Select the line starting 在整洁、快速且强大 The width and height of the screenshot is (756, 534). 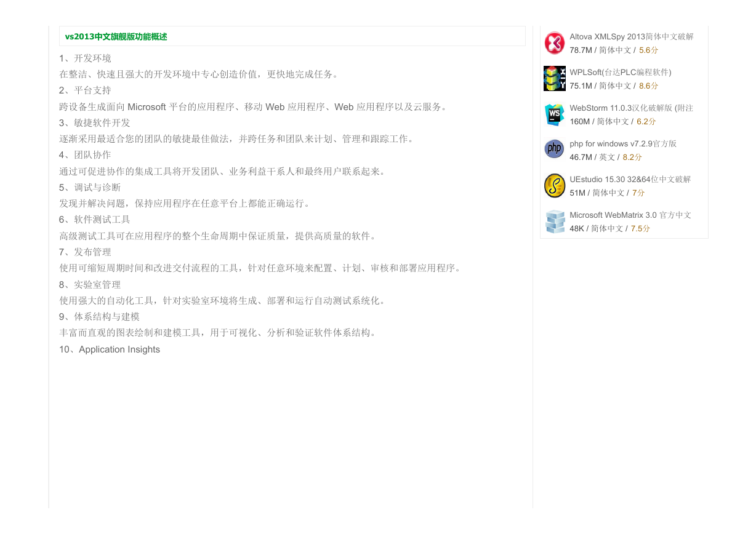click(x=199, y=74)
